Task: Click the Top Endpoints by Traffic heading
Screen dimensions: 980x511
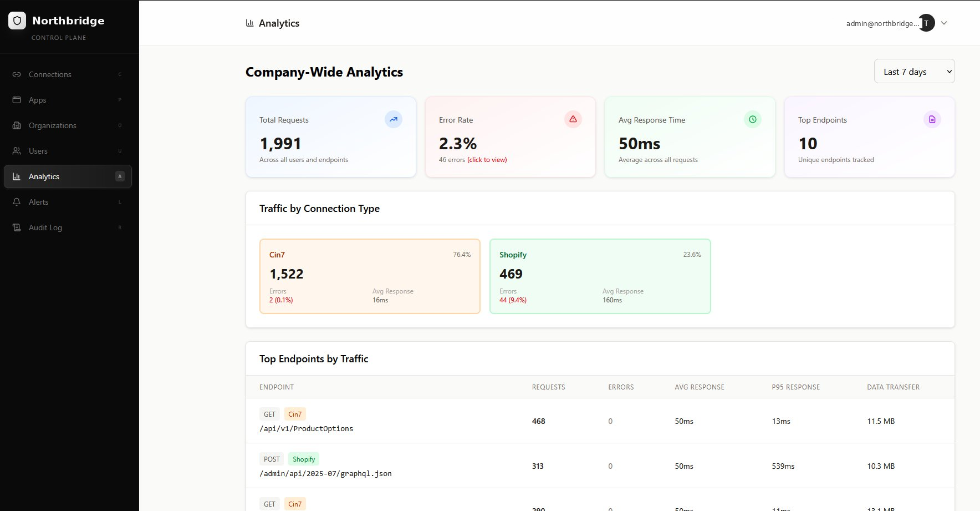Action: tap(314, 359)
